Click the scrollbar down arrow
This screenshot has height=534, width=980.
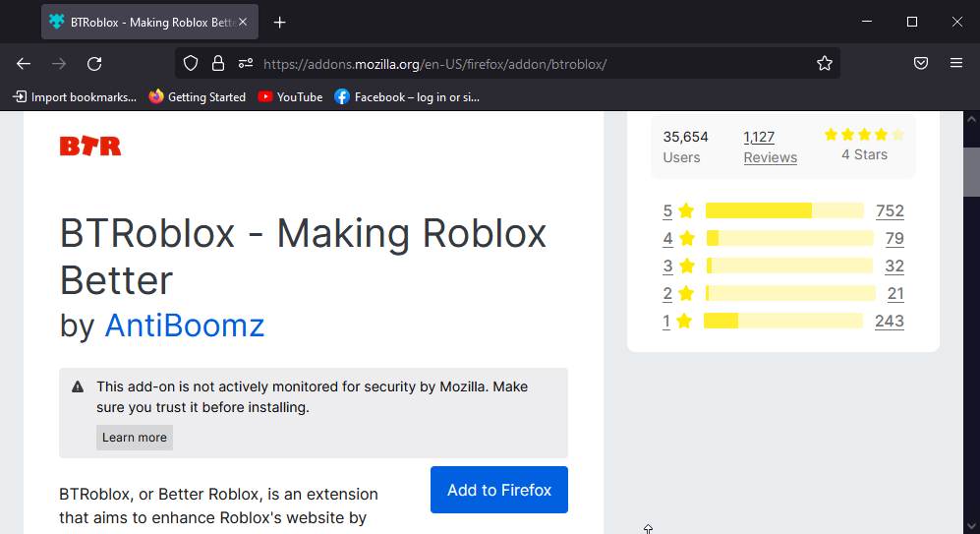[x=971, y=526]
